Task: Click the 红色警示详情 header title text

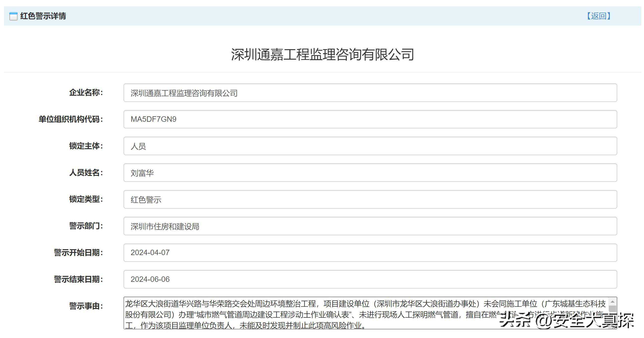Action: tap(43, 16)
